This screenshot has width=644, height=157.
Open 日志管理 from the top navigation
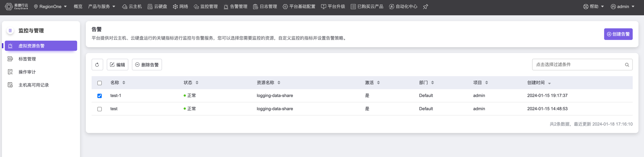pos(265,7)
